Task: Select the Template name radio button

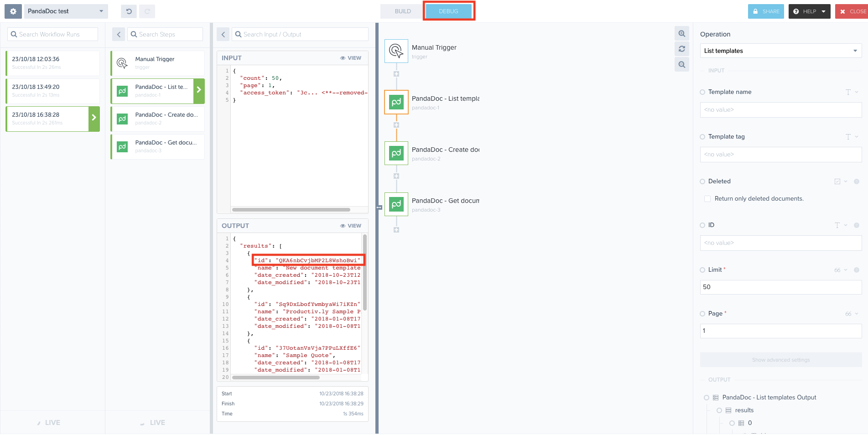Action: [702, 92]
